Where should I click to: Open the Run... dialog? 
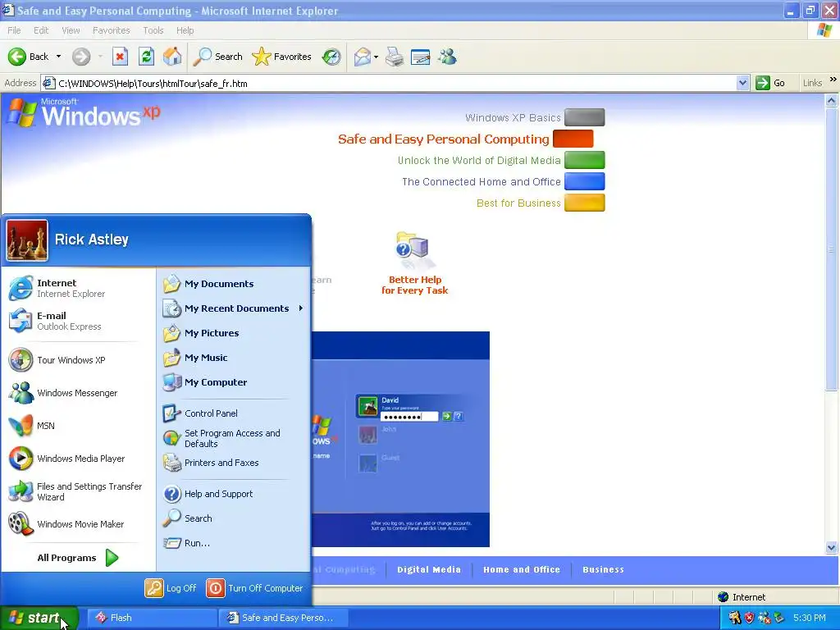pyautogui.click(x=234, y=543)
